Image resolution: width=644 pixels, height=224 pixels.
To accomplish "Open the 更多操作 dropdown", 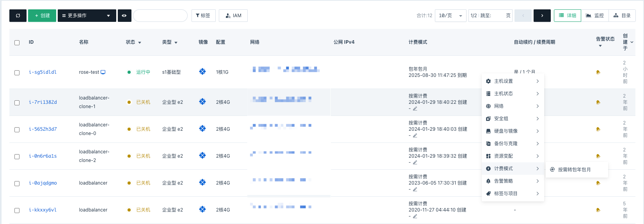I will pos(87,16).
